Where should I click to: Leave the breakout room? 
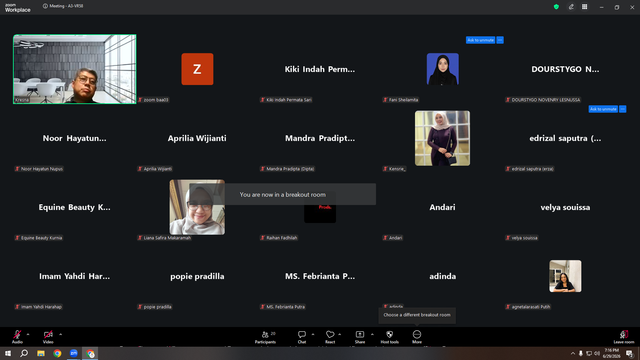[x=624, y=337]
